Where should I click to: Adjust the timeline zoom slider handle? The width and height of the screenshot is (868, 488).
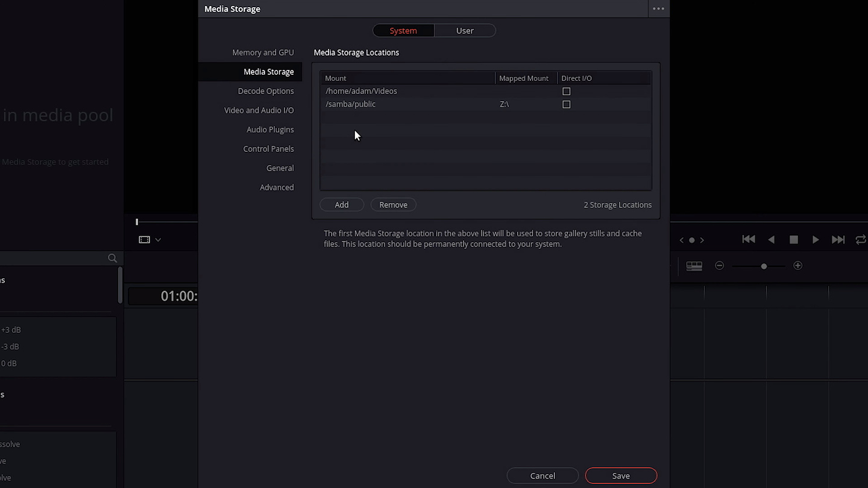(x=764, y=266)
